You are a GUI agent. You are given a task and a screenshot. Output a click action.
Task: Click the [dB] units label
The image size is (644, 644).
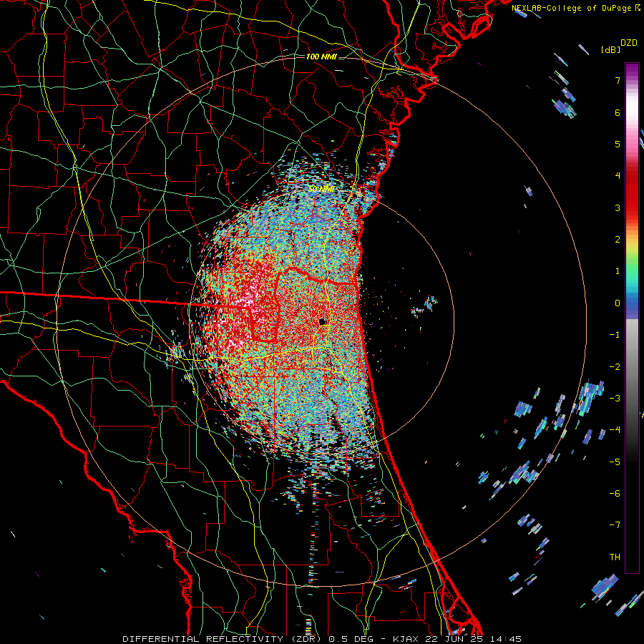click(x=610, y=49)
